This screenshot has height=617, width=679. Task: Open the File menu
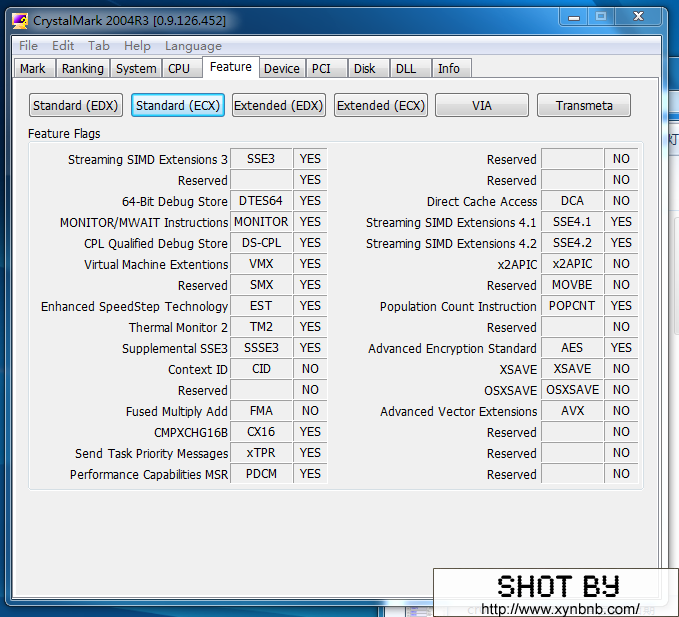(28, 46)
